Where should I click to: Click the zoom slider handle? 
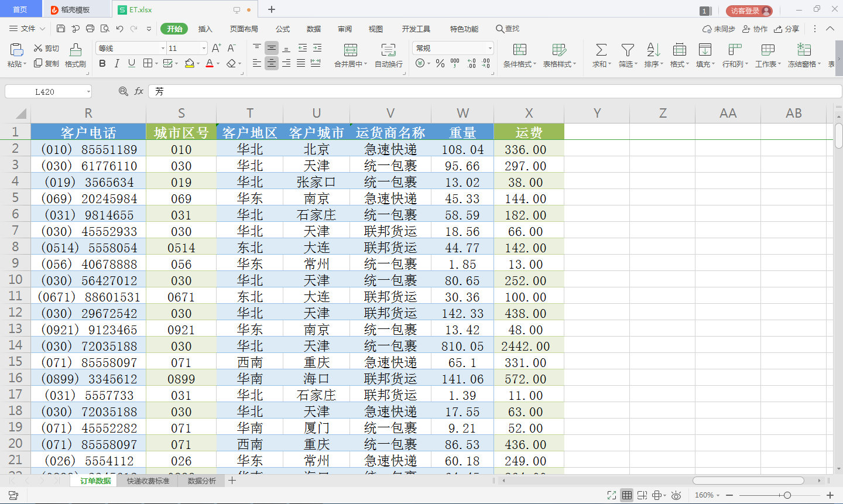[x=787, y=495]
